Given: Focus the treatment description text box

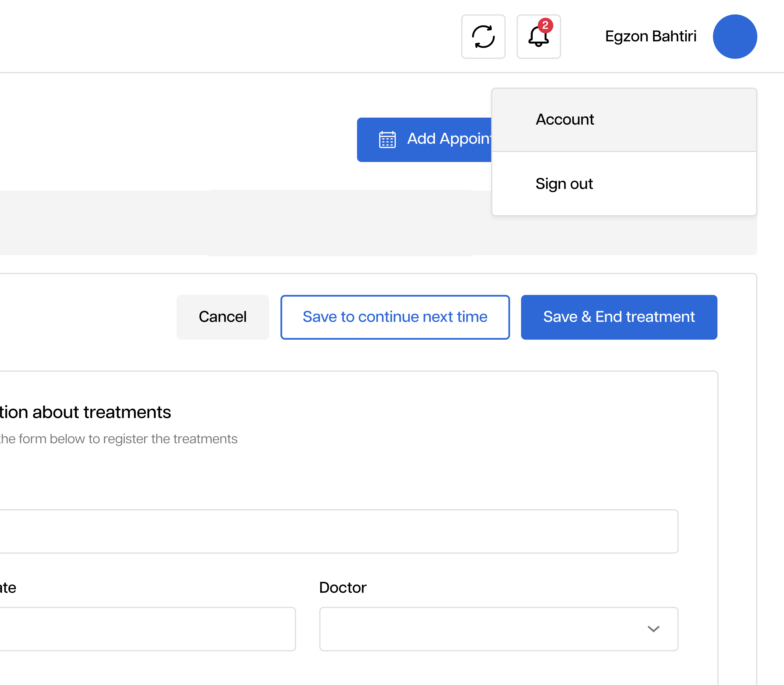Looking at the screenshot, I should [336, 531].
